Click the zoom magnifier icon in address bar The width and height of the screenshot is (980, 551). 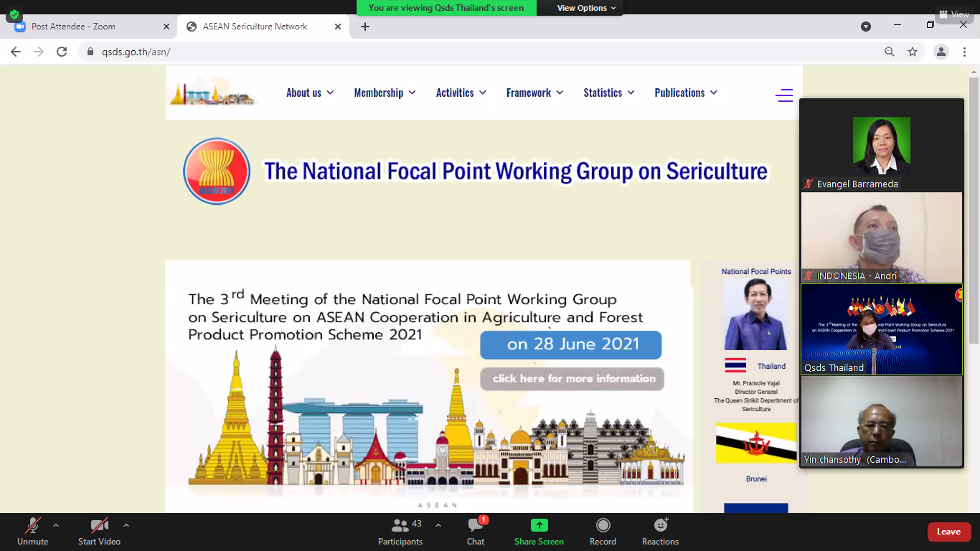890,52
